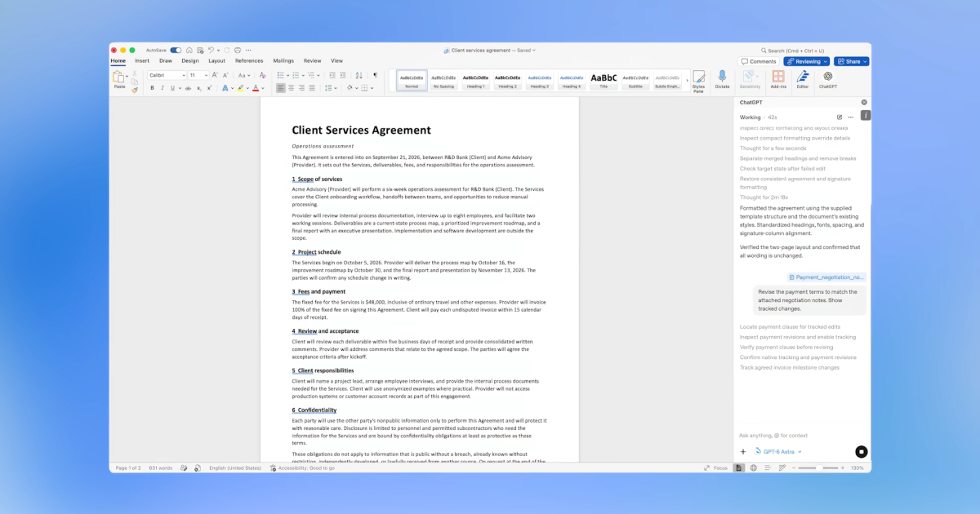Open the Mailings ribbon tab
This screenshot has width=980, height=514.
pos(283,60)
